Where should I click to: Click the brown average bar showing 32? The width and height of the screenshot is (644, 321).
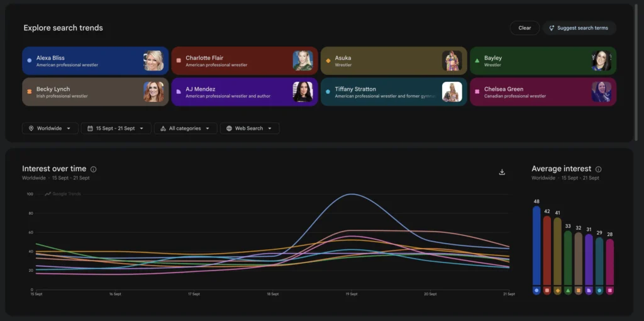[x=579, y=259]
